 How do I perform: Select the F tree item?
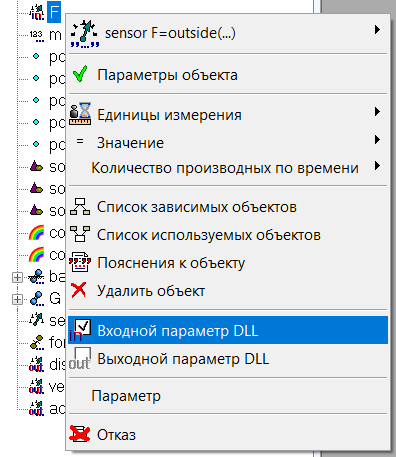coord(54,12)
